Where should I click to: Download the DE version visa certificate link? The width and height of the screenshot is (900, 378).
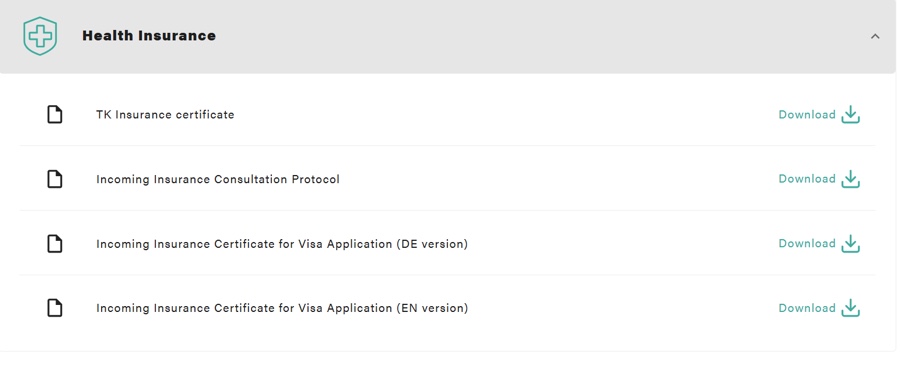pyautogui.click(x=807, y=244)
